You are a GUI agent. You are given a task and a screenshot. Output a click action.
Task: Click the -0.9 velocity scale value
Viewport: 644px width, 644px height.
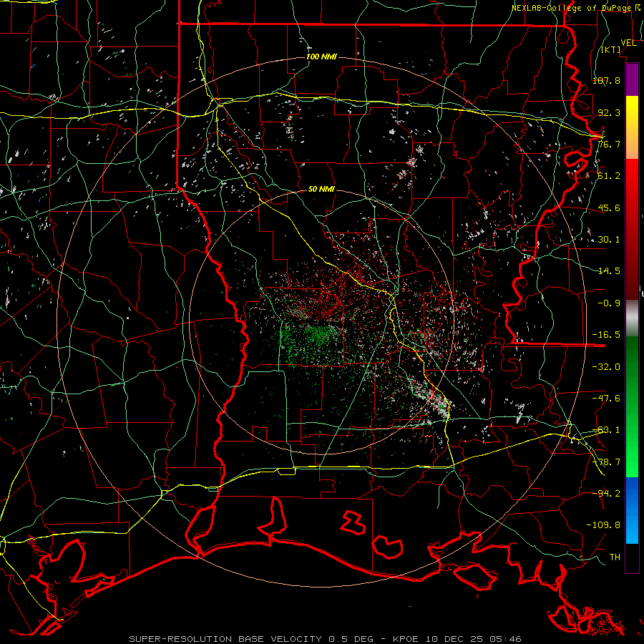pyautogui.click(x=609, y=303)
